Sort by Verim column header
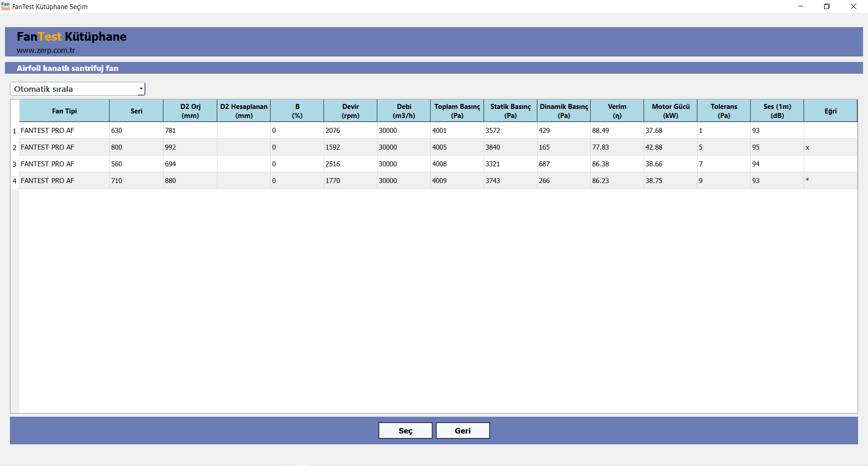 (x=617, y=111)
